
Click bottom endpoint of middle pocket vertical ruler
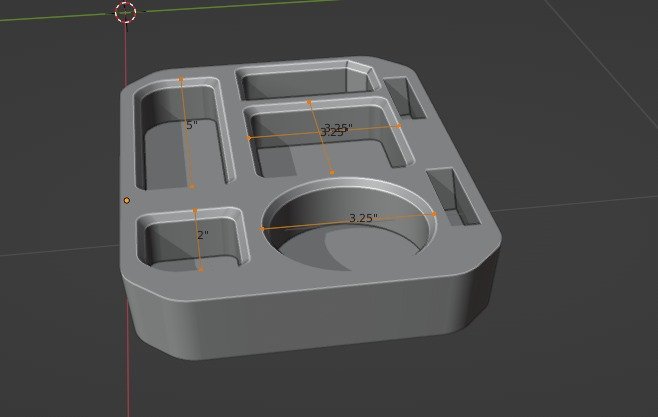332,172
